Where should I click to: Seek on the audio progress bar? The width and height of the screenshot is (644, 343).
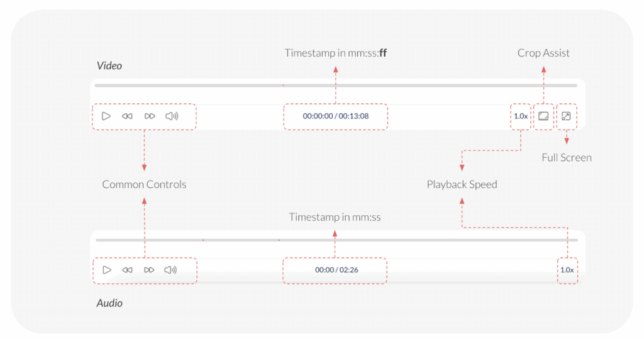[x=335, y=240]
